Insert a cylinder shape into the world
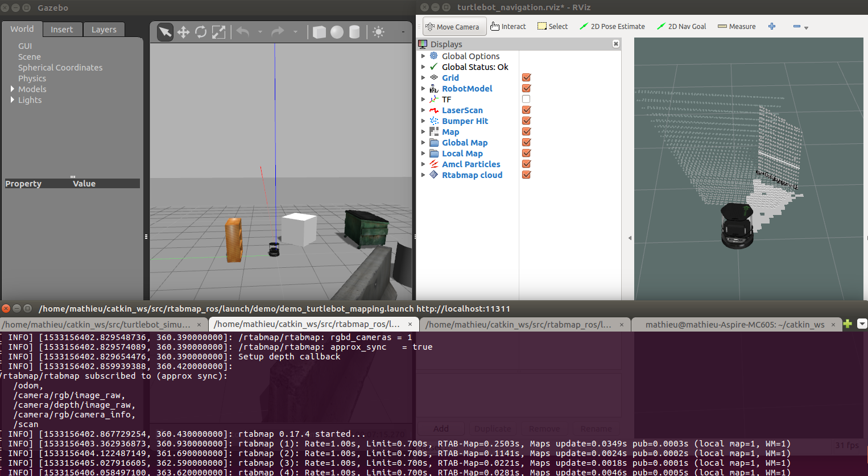868x476 pixels. pyautogui.click(x=354, y=32)
